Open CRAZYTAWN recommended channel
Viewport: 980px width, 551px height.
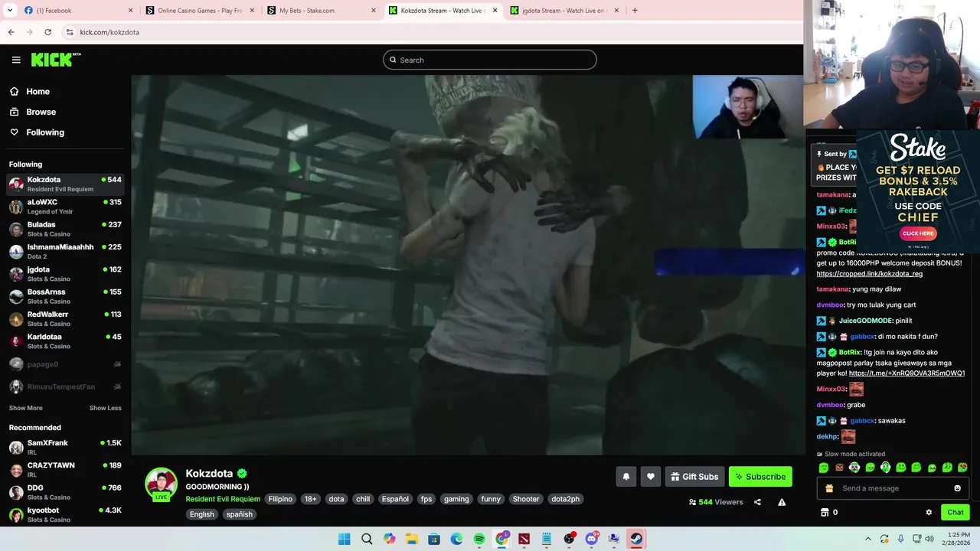pos(65,469)
